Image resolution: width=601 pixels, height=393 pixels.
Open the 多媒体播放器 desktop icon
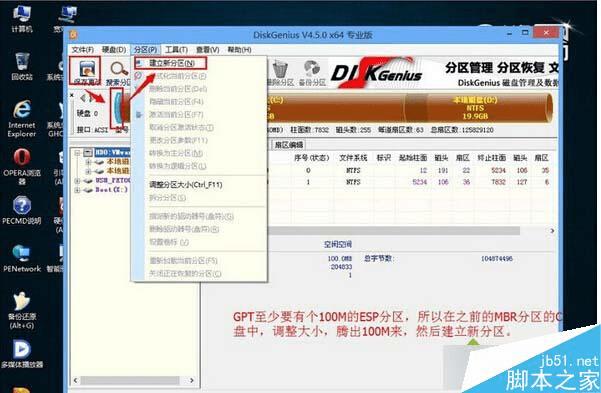22,354
